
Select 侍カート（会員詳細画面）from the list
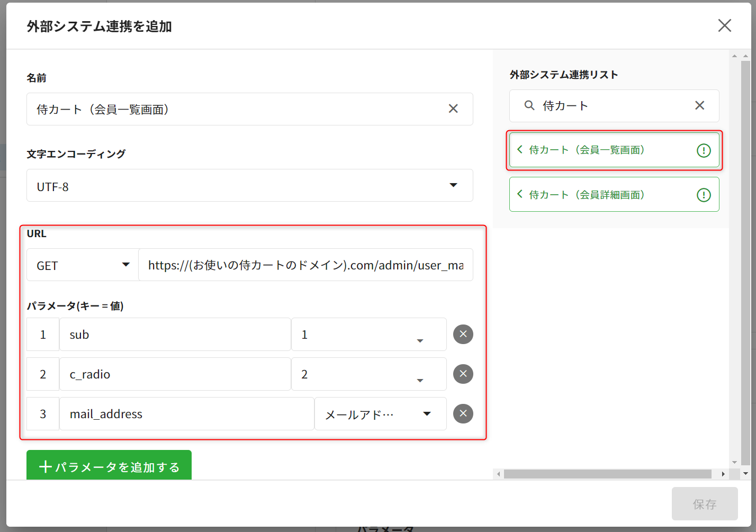pyautogui.click(x=587, y=195)
